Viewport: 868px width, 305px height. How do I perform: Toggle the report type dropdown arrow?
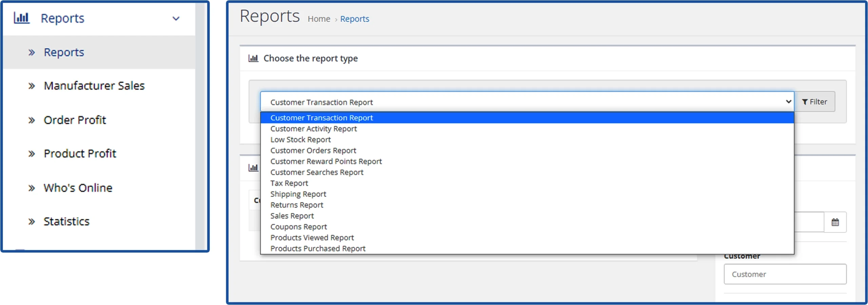coord(788,102)
